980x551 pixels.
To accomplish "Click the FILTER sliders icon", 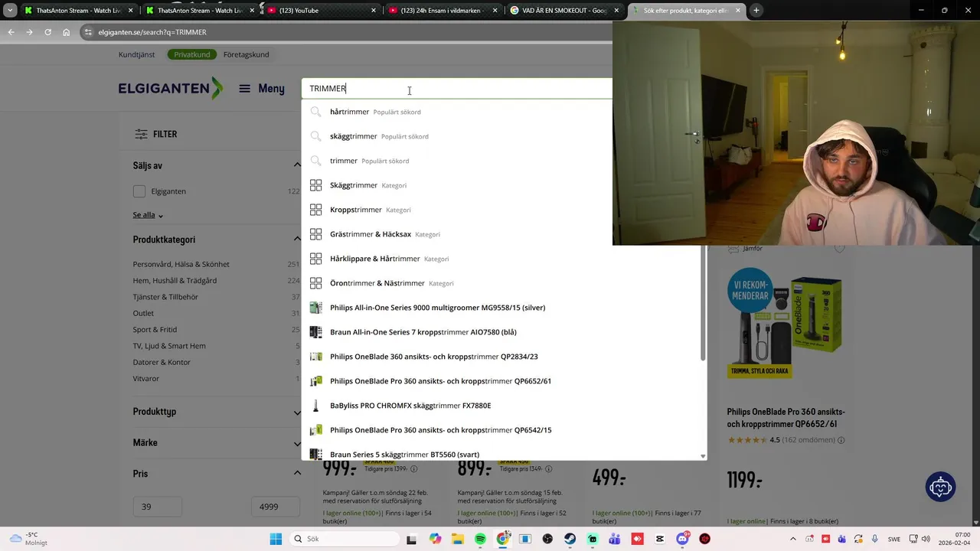I will [142, 134].
